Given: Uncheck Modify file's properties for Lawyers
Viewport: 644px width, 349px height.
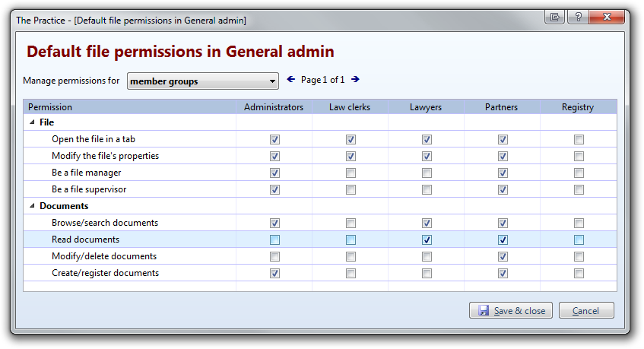Looking at the screenshot, I should click(427, 156).
